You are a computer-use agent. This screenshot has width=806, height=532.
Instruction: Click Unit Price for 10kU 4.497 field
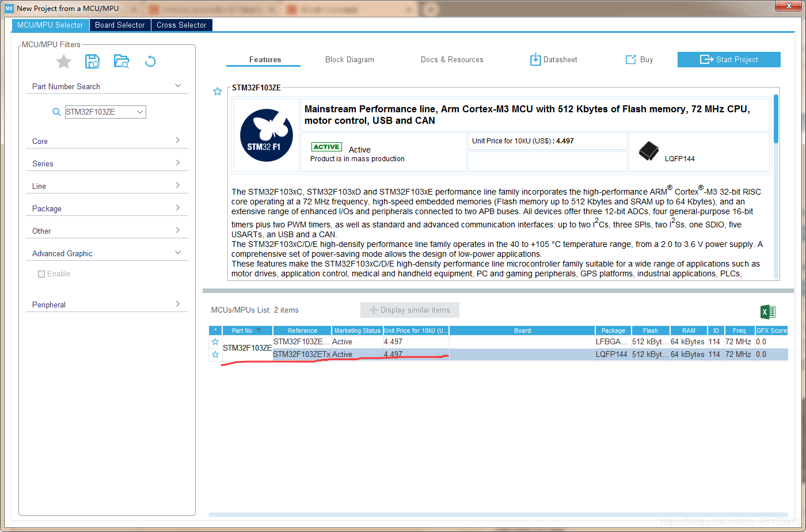[x=548, y=141]
